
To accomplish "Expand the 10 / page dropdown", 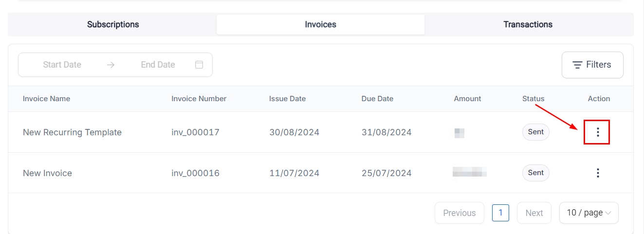I will (589, 213).
